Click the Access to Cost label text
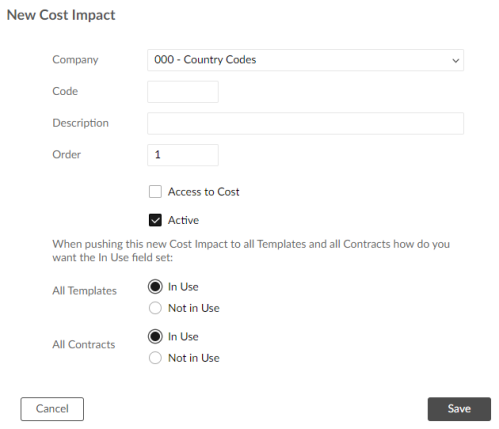 pos(203,192)
